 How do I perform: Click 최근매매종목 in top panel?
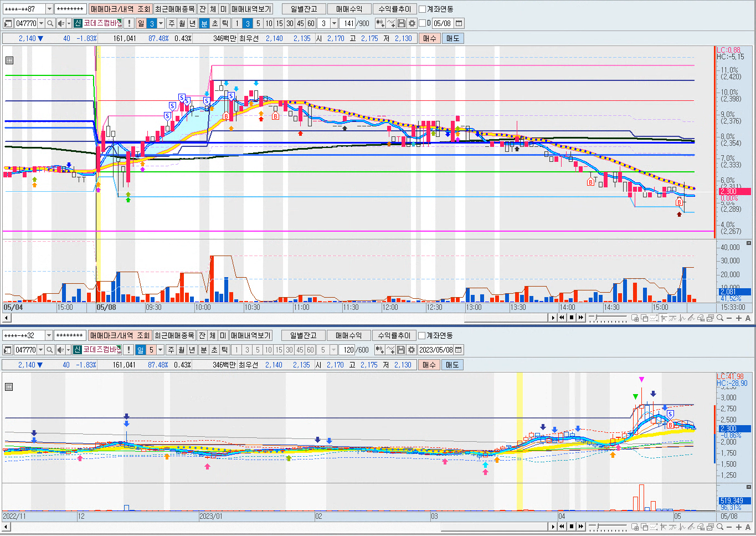[x=175, y=9]
